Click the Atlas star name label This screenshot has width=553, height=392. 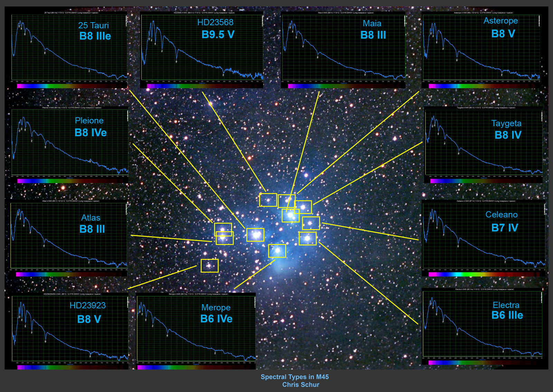[x=91, y=218]
